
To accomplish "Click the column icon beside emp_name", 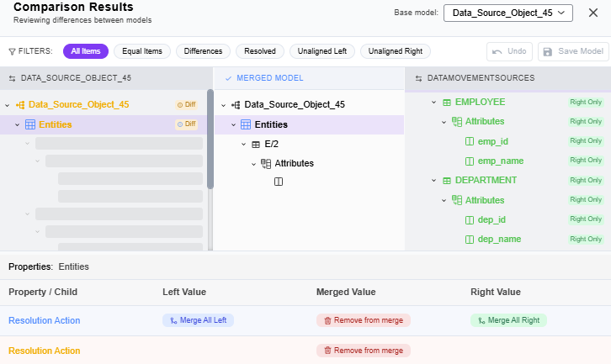I will (x=470, y=161).
